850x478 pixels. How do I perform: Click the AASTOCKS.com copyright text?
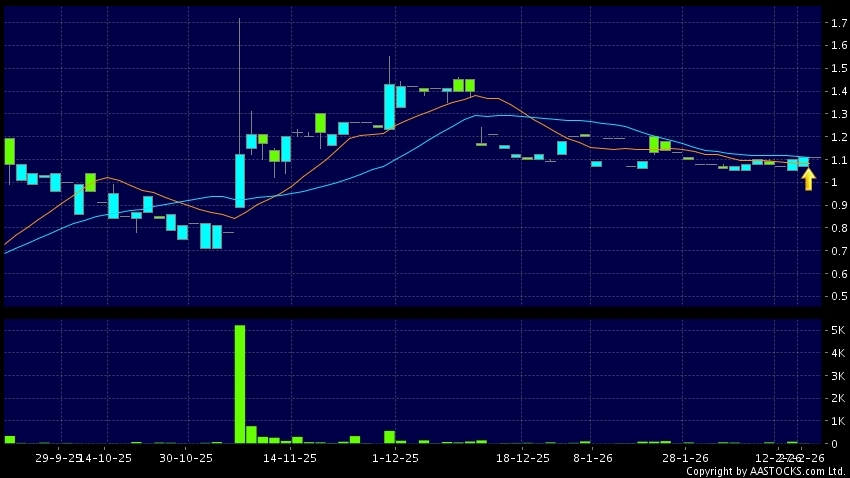coord(765,471)
